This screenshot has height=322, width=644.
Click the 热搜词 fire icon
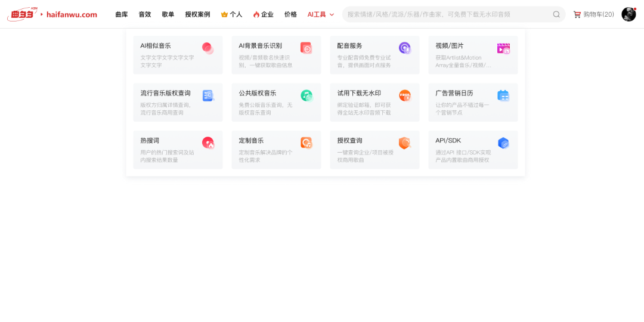pos(208,143)
